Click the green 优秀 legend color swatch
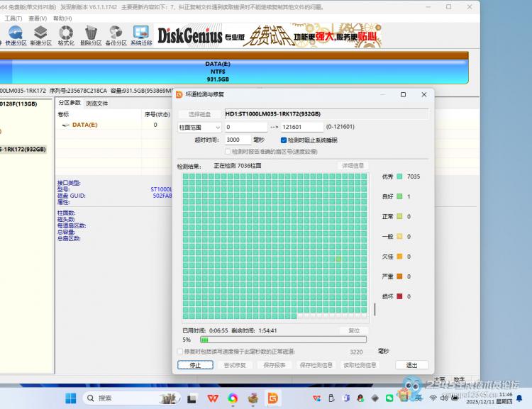 coord(399,177)
